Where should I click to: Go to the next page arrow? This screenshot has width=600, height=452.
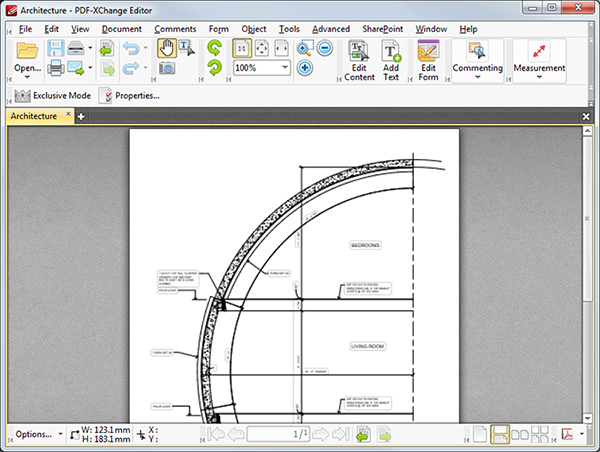point(321,434)
